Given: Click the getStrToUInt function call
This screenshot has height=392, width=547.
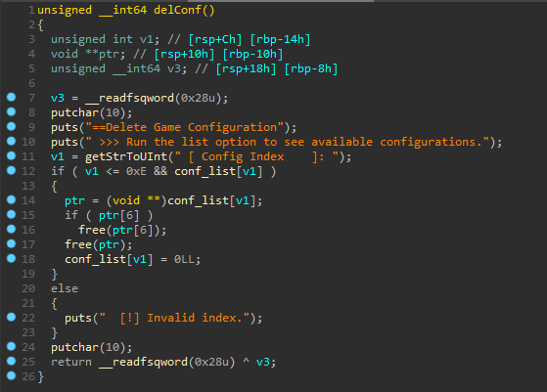Looking at the screenshot, I should 126,156.
